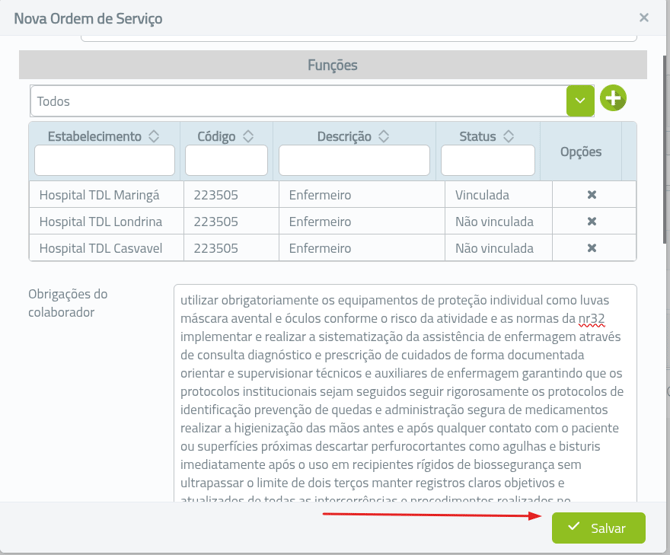Screen dimensions: 670x555
Task: Close the Nova Ordem de Serviço dialog
Action: (644, 18)
